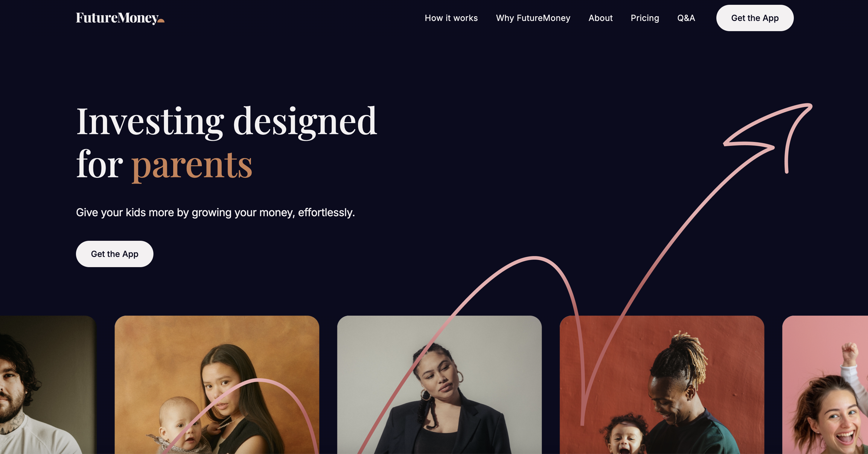
Task: Click the laughing woman photo thumbnail
Action: tap(826, 385)
